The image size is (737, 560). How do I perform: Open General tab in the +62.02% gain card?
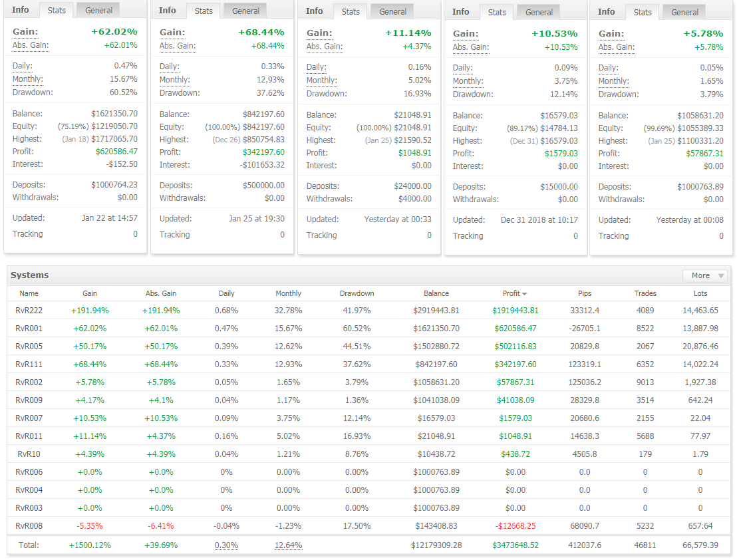(x=98, y=11)
